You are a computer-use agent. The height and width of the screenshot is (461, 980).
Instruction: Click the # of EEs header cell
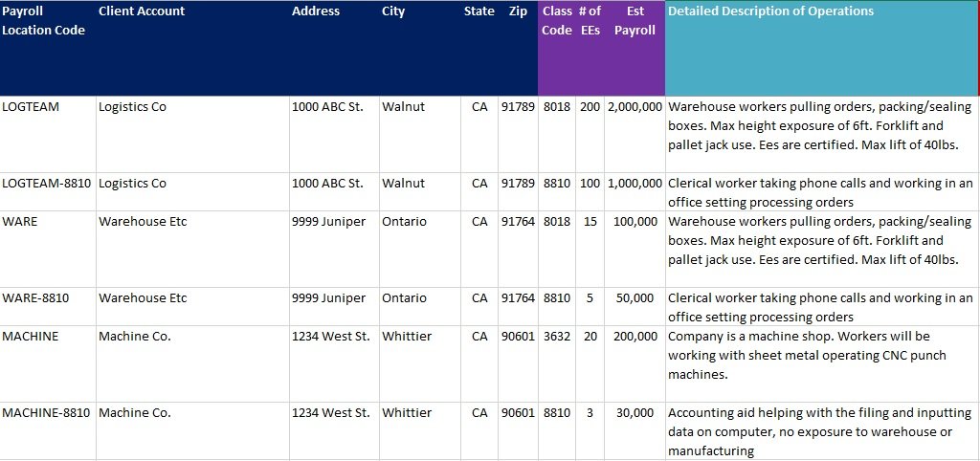590,48
